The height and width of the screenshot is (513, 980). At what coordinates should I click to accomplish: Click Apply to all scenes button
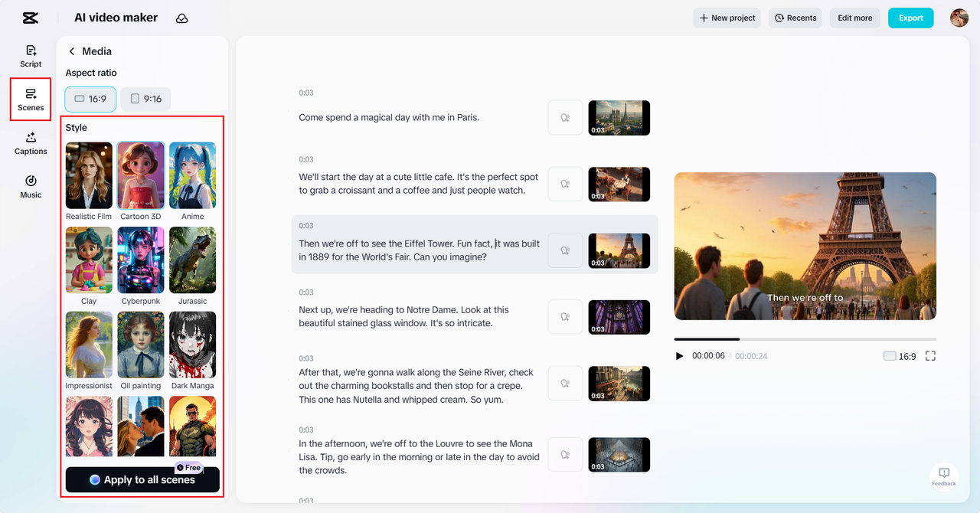(x=142, y=479)
